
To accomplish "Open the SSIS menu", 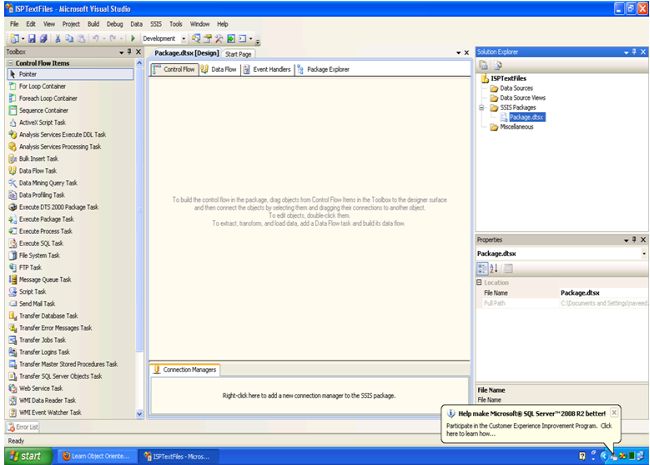I will [156, 24].
